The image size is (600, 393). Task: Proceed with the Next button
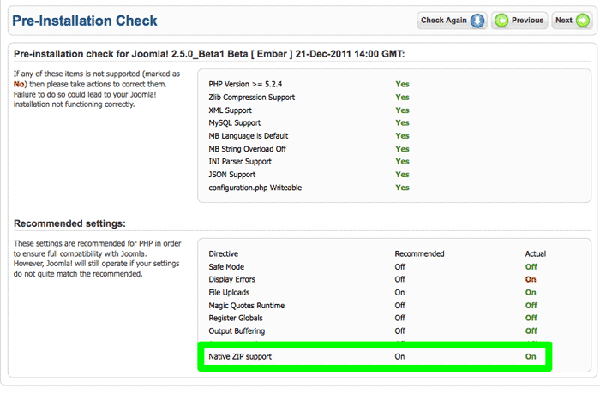coord(572,20)
